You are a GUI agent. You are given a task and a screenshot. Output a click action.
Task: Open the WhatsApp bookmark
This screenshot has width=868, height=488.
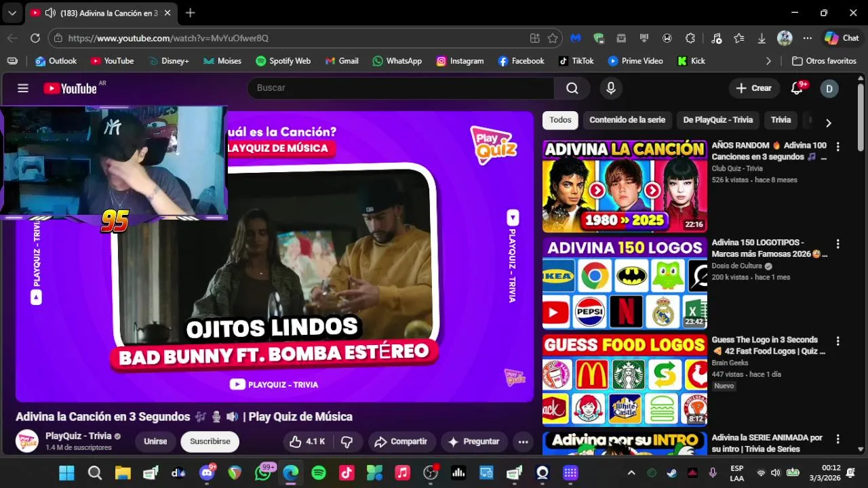397,61
